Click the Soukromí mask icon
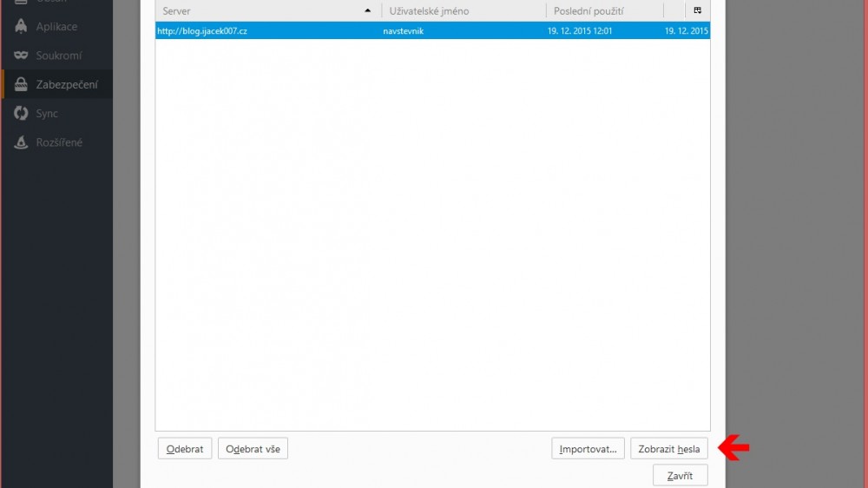This screenshot has height=488, width=868. click(22, 56)
